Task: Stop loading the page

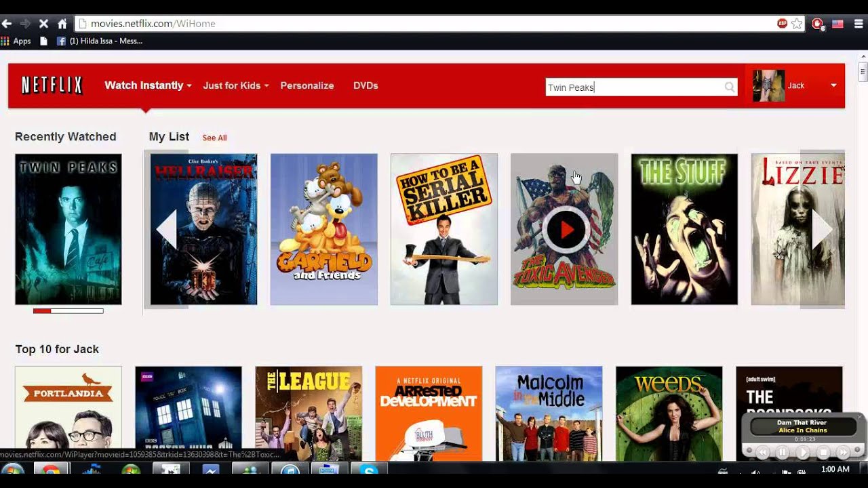Action: 43,24
